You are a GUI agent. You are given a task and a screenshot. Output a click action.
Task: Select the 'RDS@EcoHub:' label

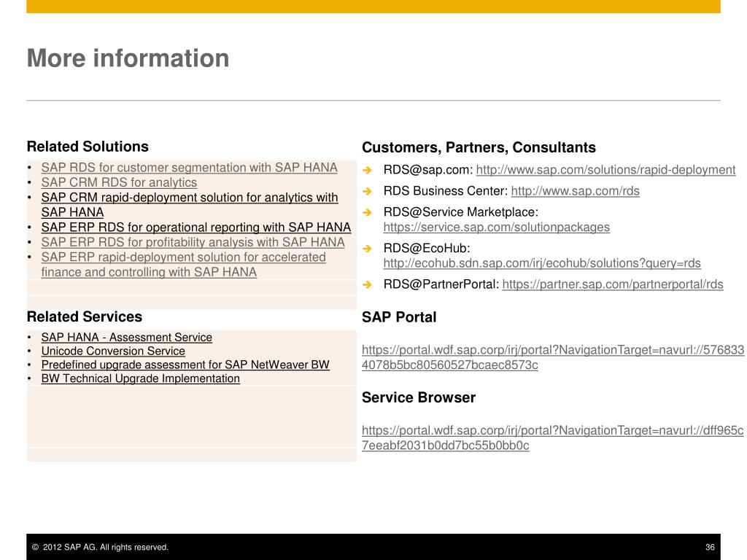tap(426, 249)
